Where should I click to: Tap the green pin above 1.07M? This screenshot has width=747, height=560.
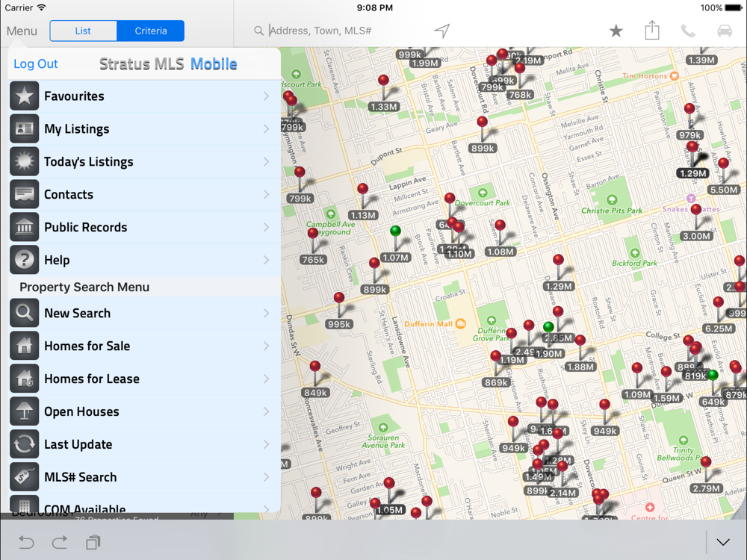coord(395,231)
